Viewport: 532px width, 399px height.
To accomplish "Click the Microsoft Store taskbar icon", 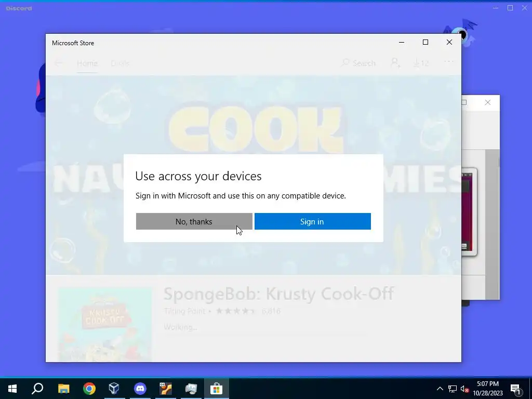I will click(217, 389).
